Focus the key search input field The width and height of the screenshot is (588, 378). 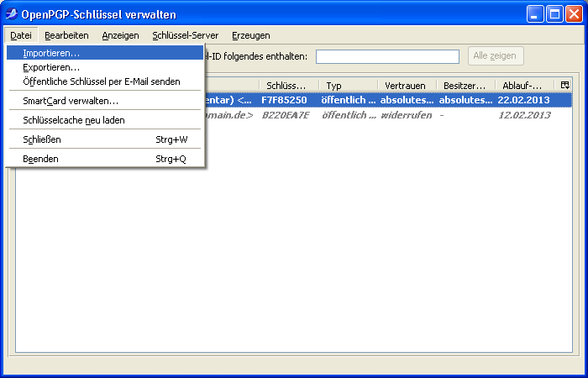[387, 56]
